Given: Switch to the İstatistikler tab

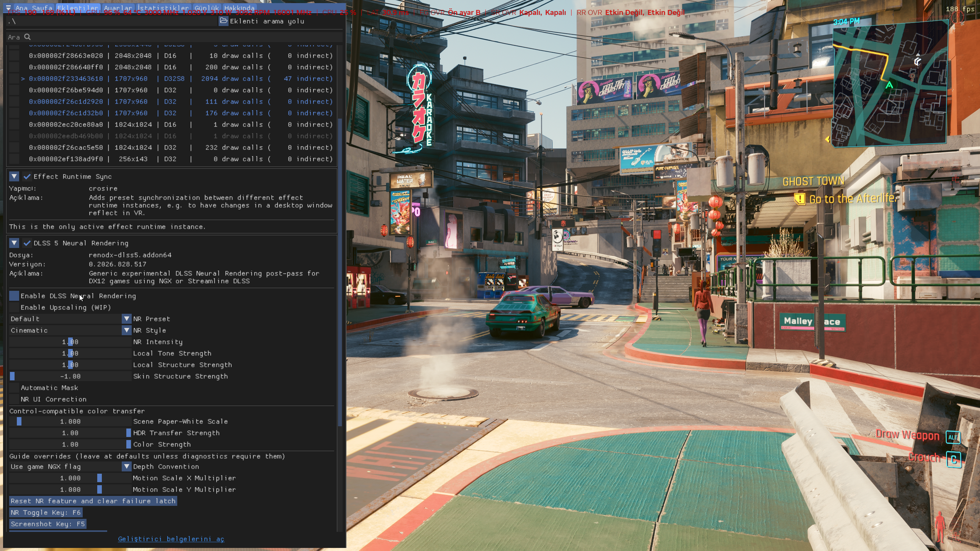Looking at the screenshot, I should (x=163, y=8).
